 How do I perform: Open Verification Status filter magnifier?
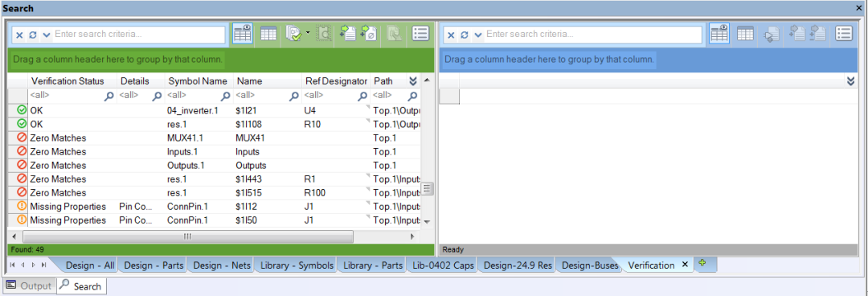pos(108,96)
